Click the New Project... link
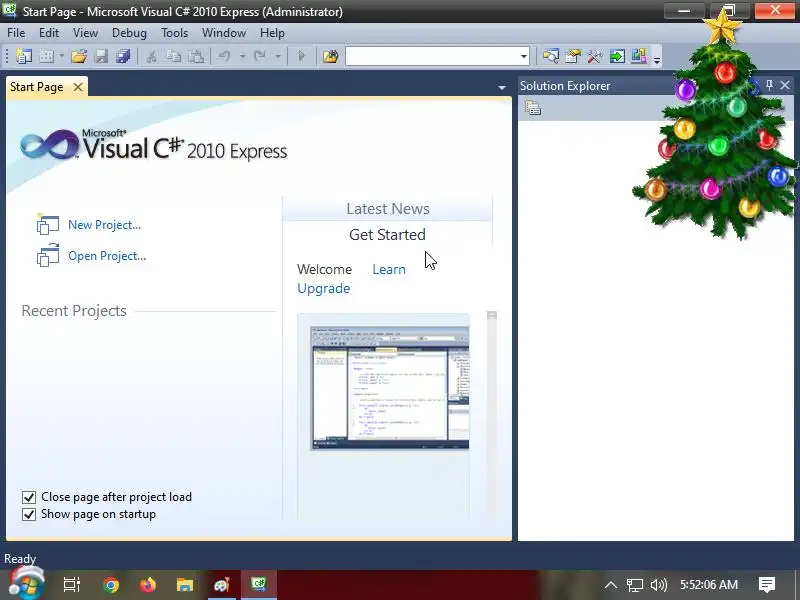Image resolution: width=800 pixels, height=600 pixels. pyautogui.click(x=105, y=225)
